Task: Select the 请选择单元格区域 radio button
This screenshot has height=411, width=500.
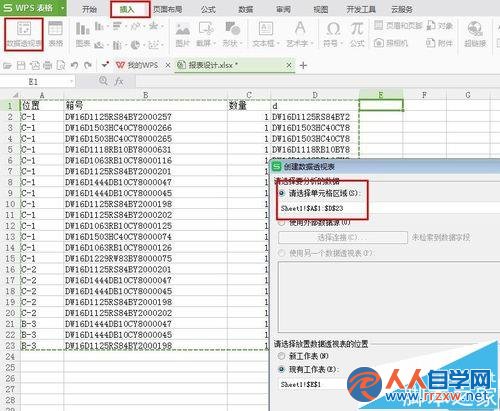Action: [282, 193]
